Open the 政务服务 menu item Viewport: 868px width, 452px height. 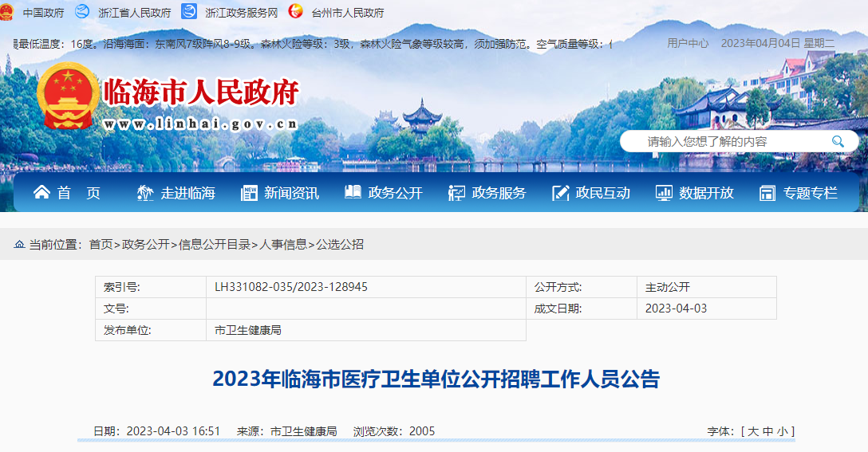499,193
